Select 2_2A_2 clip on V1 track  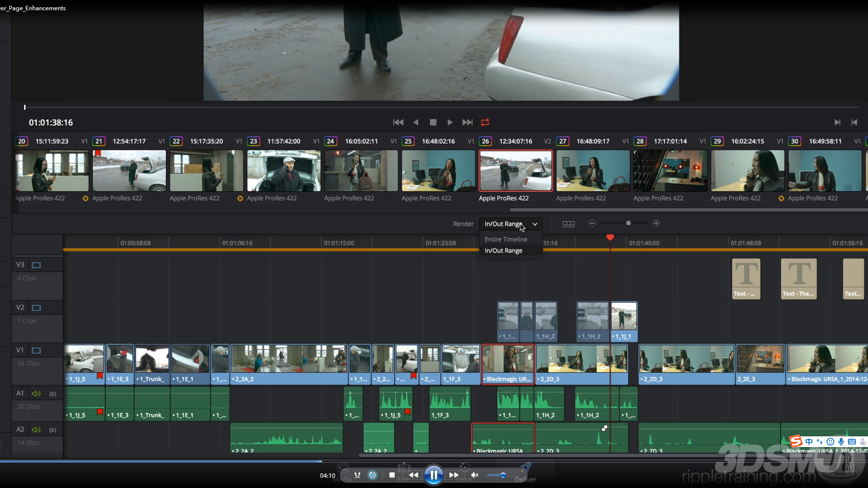[x=289, y=364]
